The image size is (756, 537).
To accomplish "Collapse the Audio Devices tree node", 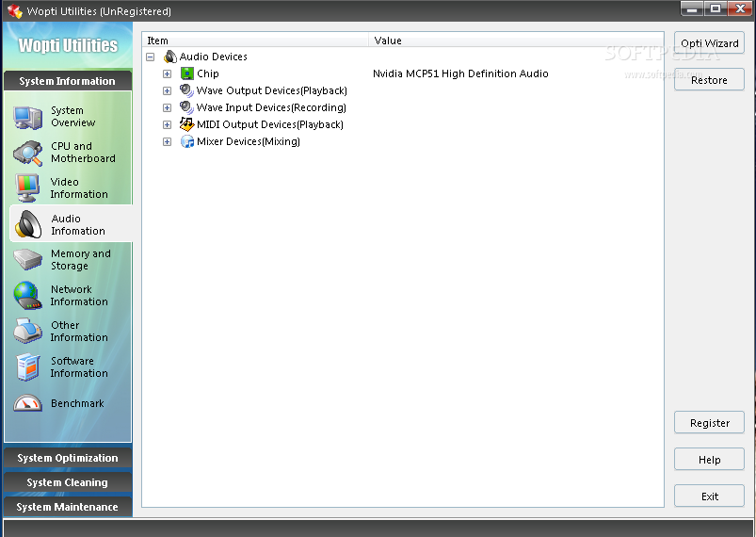I will tap(151, 57).
